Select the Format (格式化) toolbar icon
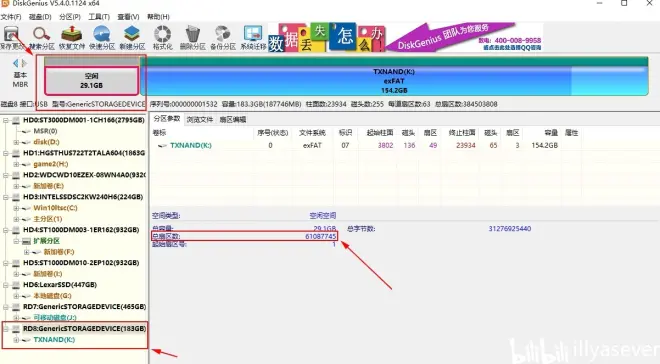The width and height of the screenshot is (660, 364). point(162,38)
